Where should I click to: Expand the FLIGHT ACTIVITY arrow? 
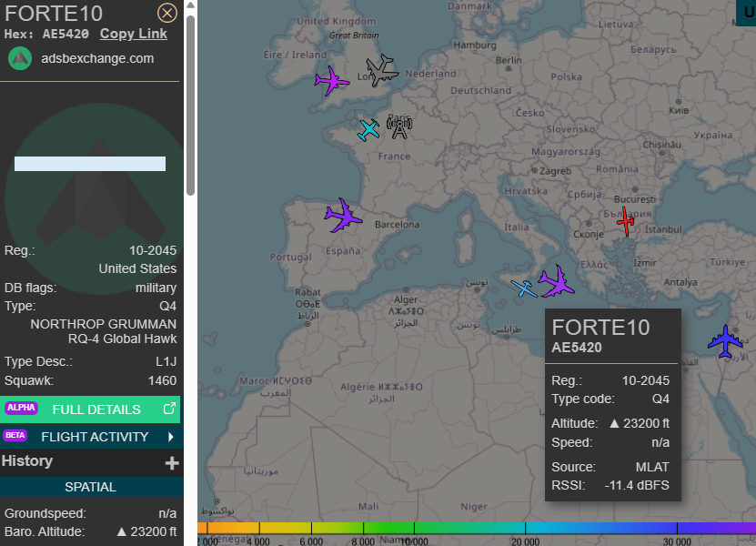(x=171, y=437)
